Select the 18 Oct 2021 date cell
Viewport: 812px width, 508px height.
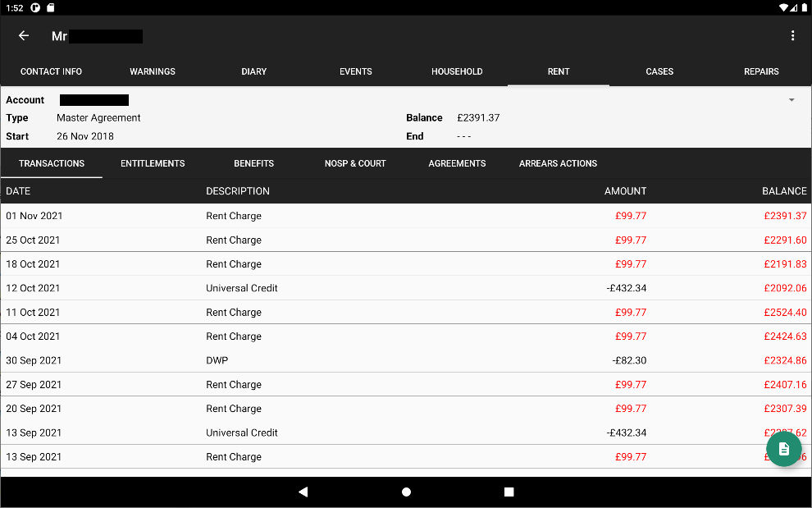(33, 264)
